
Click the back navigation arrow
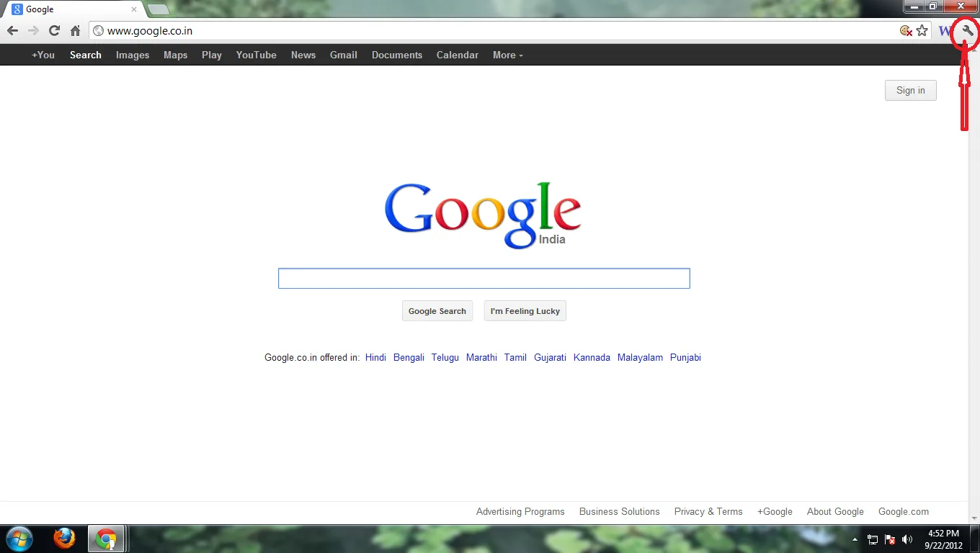pyautogui.click(x=12, y=31)
